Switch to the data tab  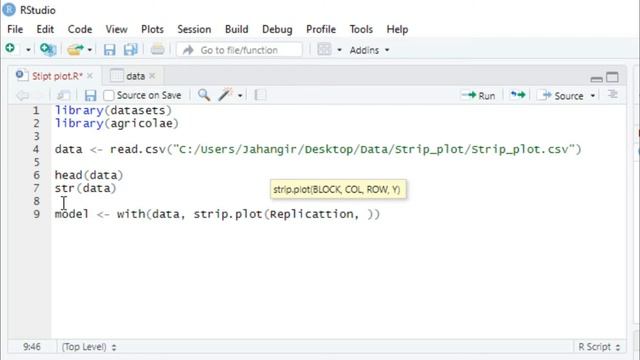coord(135,76)
